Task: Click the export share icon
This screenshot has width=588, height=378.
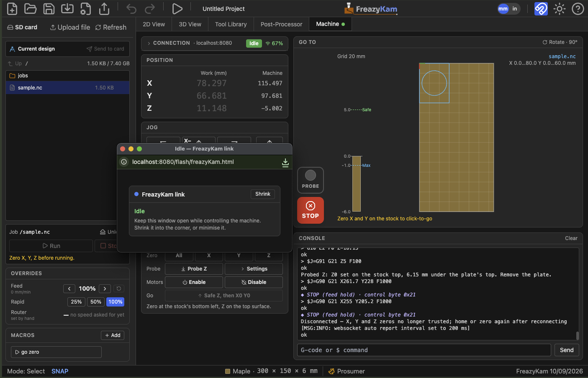Action: click(104, 8)
